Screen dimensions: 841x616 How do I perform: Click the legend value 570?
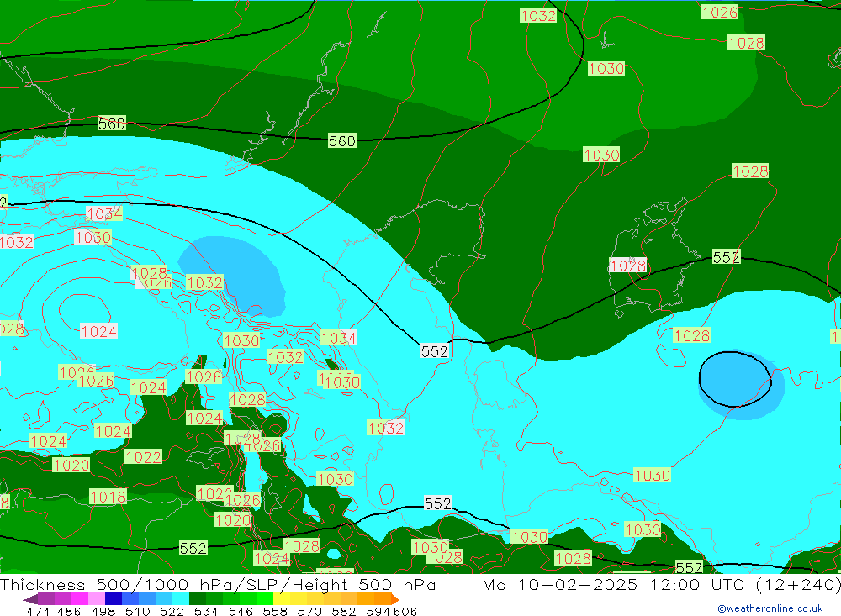311,611
